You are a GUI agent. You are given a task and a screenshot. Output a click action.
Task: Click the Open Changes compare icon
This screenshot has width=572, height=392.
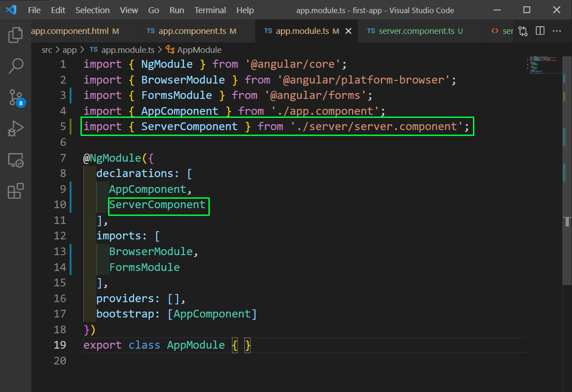(x=523, y=31)
